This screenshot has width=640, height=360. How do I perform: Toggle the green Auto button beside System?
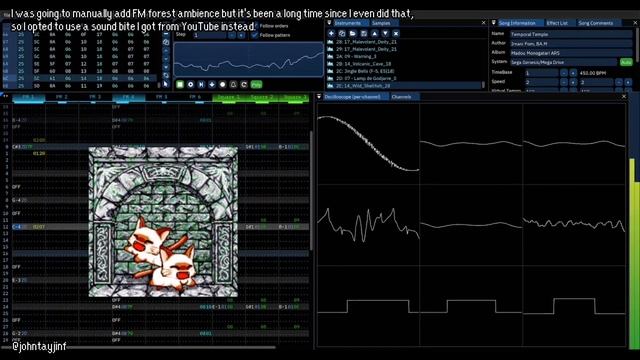coord(626,62)
